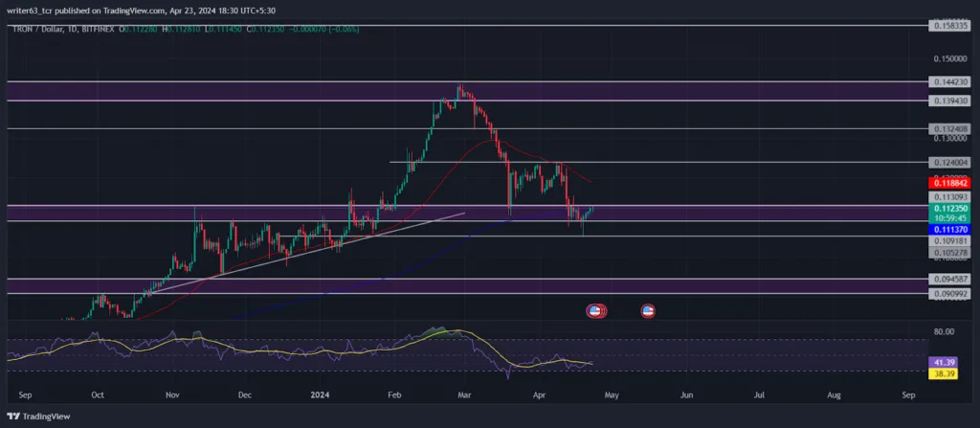
Task: Click the 10:59:45 candle countdown label
Action: pyautogui.click(x=950, y=218)
